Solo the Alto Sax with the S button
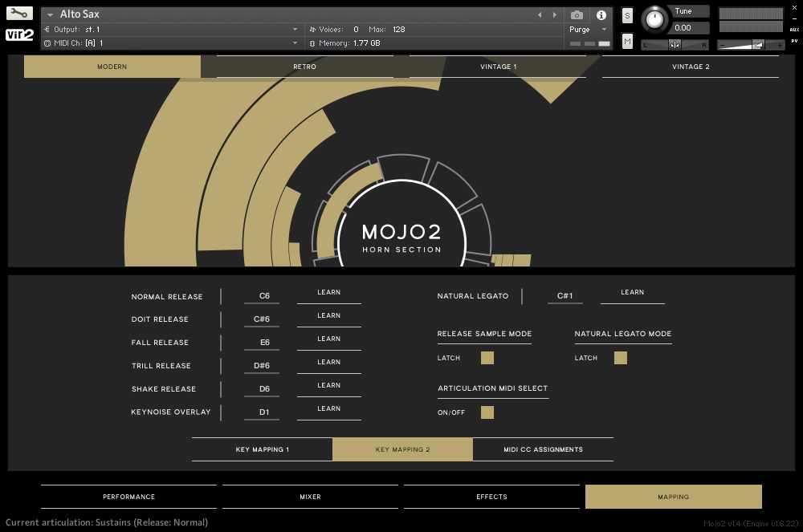 tap(626, 14)
